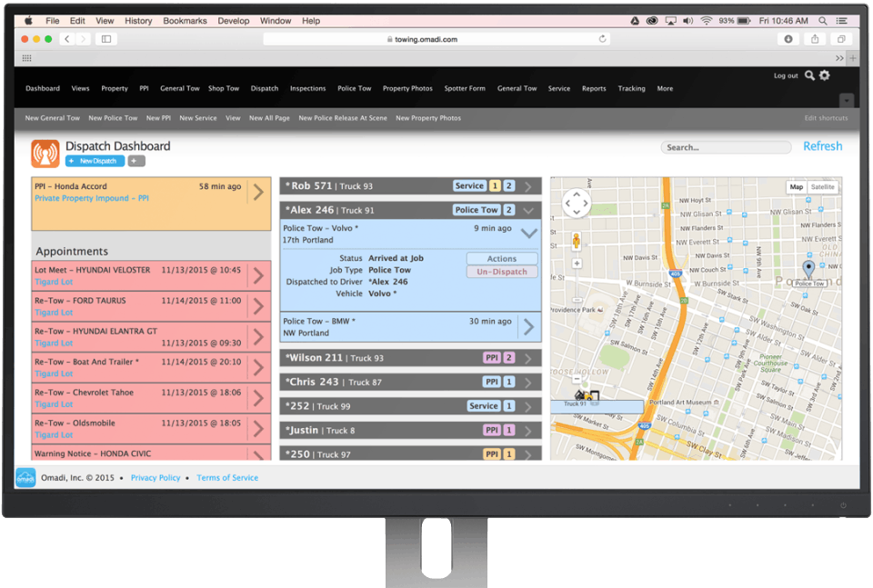The width and height of the screenshot is (873, 588).
Task: Open the settings gear icon near Log out
Action: (825, 75)
